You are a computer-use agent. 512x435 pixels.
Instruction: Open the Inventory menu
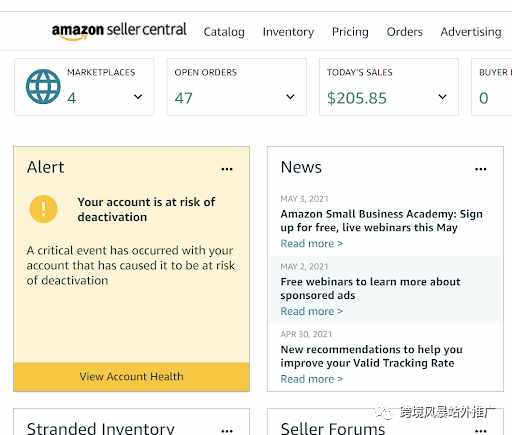[288, 32]
